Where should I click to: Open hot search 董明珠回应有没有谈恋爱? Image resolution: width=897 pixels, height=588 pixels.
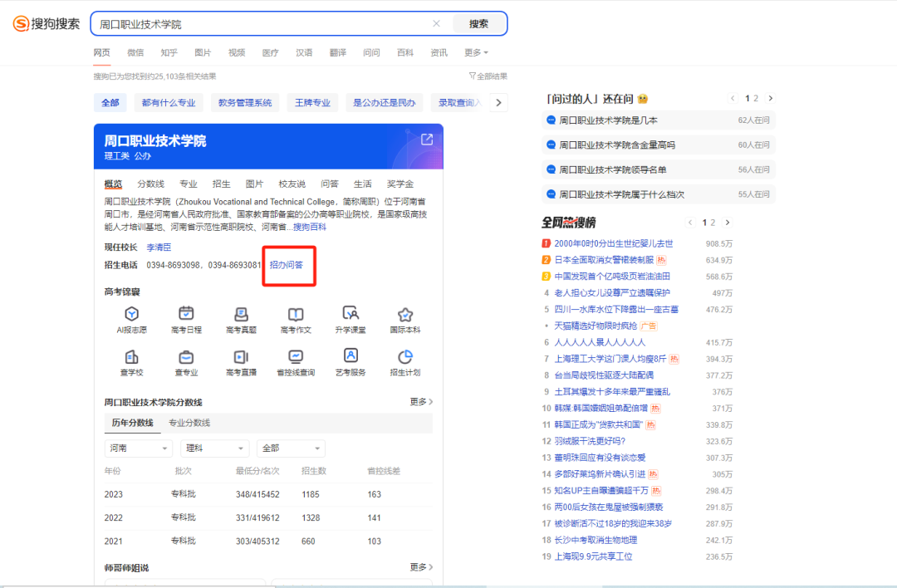pyautogui.click(x=600, y=458)
